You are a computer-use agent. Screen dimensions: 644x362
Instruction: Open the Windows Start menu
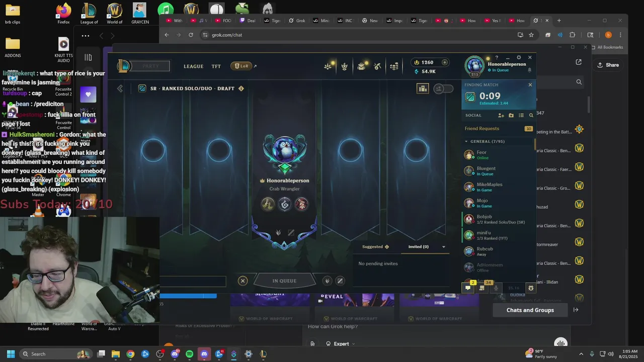11,354
